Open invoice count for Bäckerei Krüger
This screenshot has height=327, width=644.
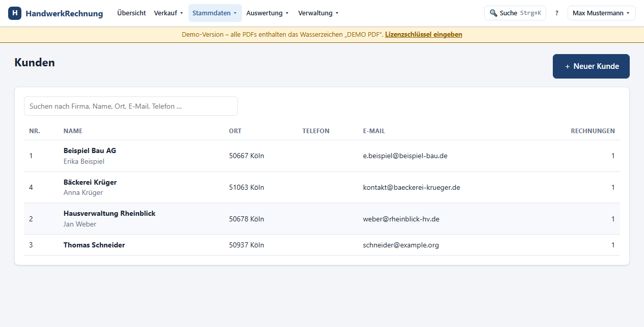click(x=613, y=187)
